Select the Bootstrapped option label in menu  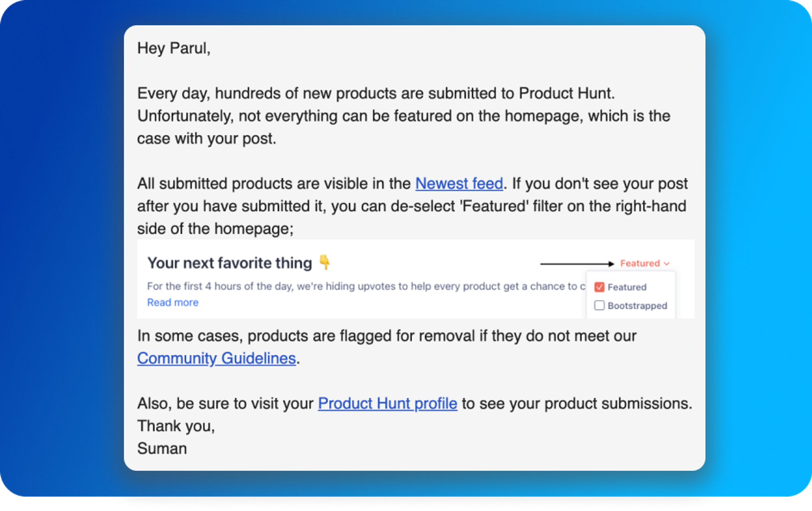point(637,306)
